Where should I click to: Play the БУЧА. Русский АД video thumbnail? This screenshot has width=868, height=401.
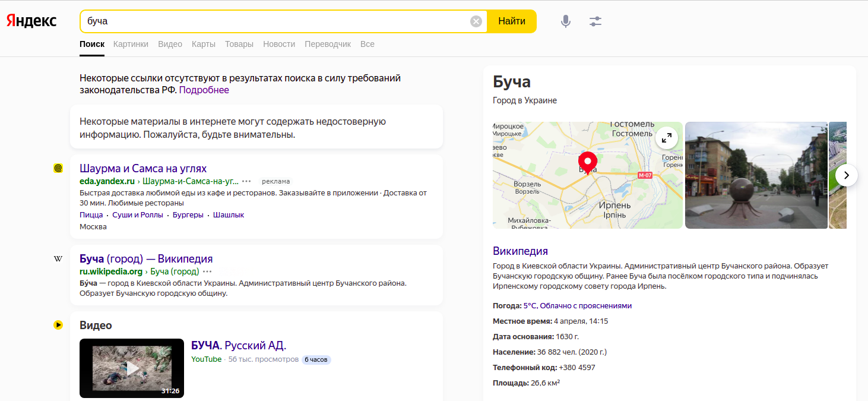tap(132, 368)
